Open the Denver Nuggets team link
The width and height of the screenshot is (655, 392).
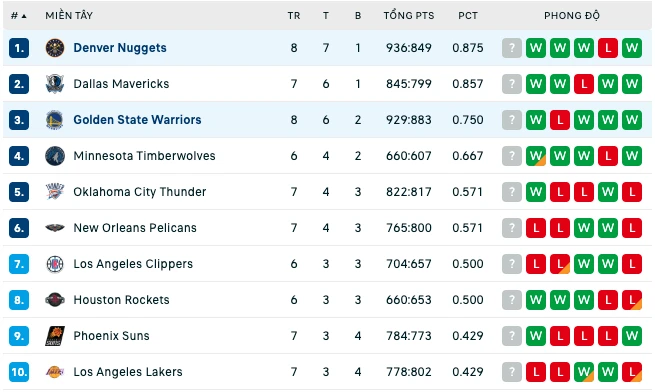(120, 48)
